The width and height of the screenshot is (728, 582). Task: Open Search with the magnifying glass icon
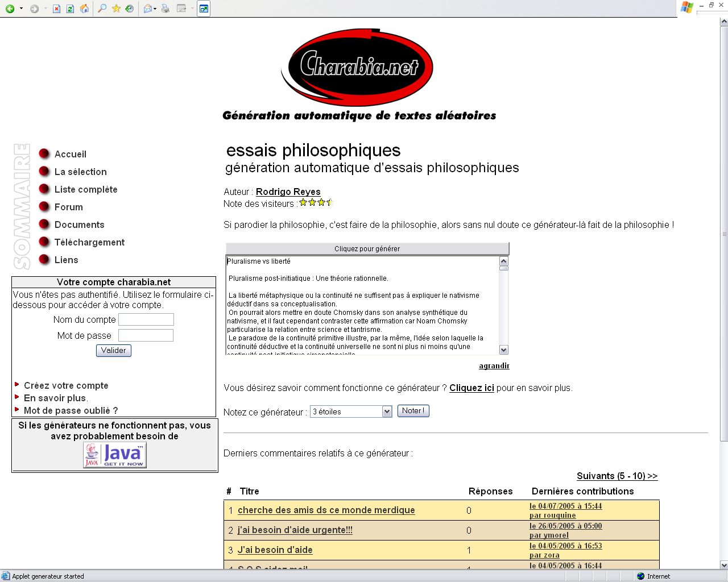(x=102, y=9)
